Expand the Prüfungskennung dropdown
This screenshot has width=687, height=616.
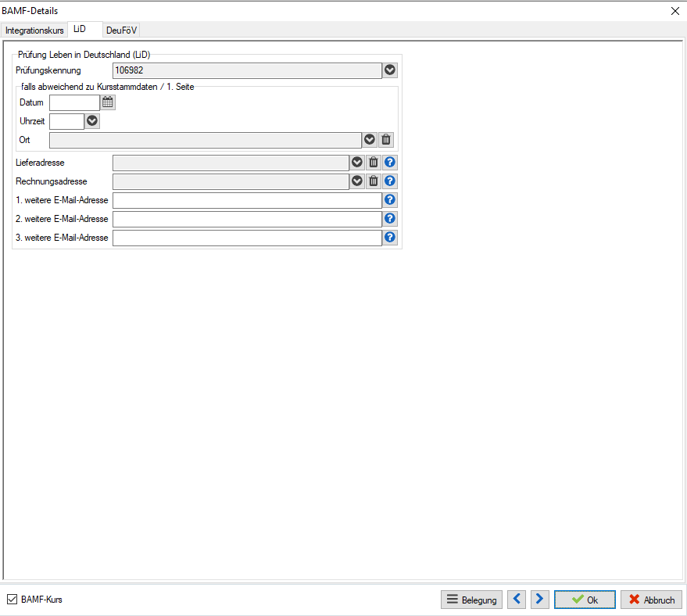pyautogui.click(x=390, y=70)
